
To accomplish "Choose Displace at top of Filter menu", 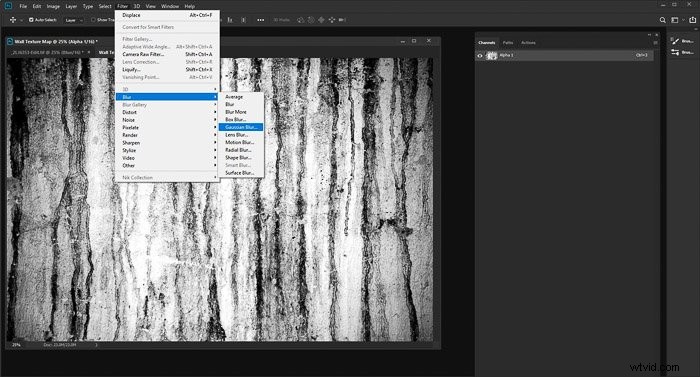I will coord(167,15).
